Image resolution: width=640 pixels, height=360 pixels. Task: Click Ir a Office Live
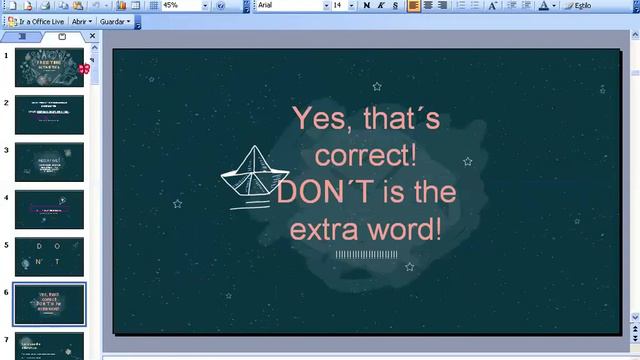pos(36,22)
